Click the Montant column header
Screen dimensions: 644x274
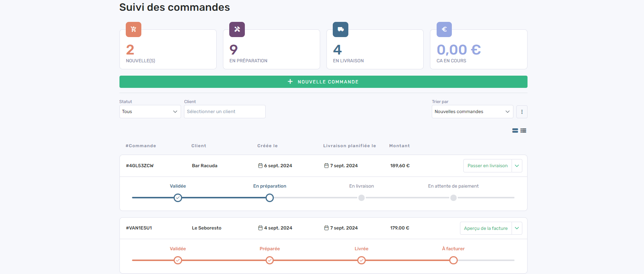click(400, 146)
